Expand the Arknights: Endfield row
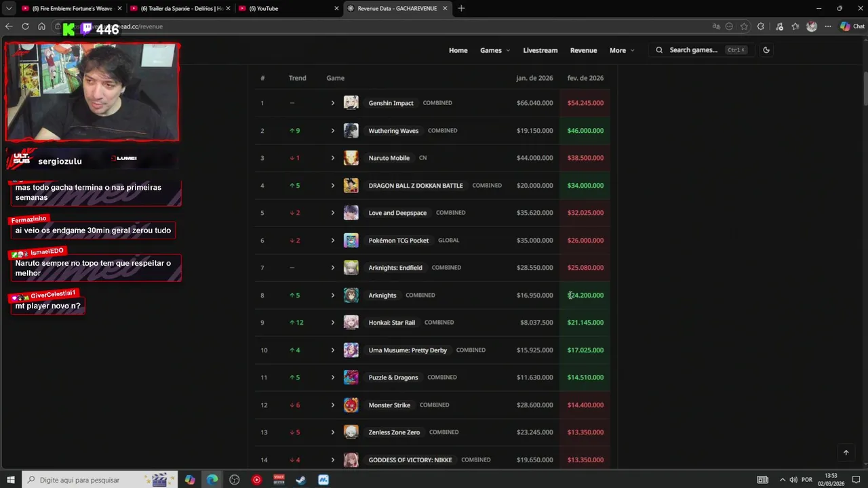 pyautogui.click(x=332, y=268)
